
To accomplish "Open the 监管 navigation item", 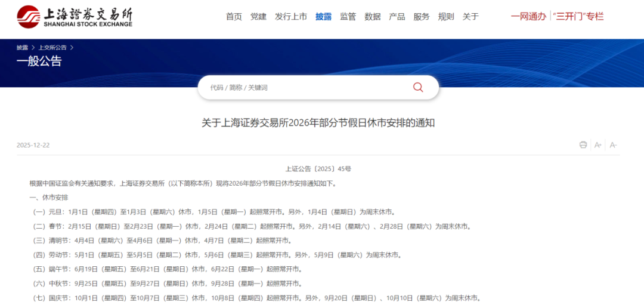I will click(348, 17).
